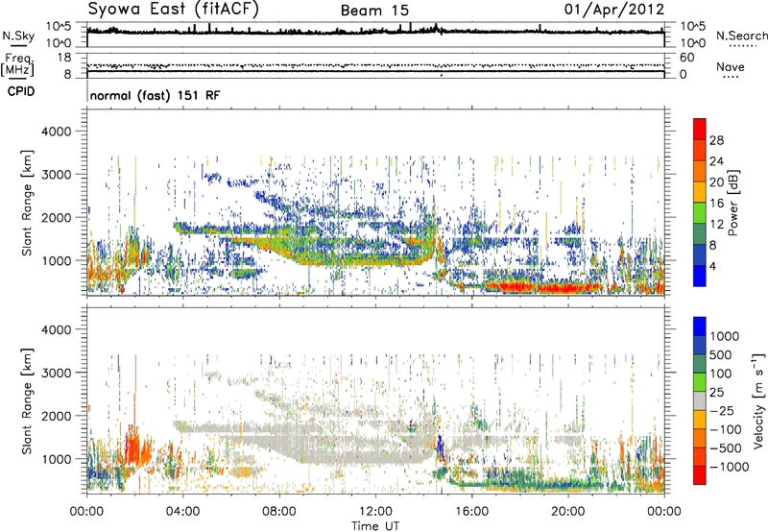Click the Power color bar blue bottom segment

click(x=700, y=276)
